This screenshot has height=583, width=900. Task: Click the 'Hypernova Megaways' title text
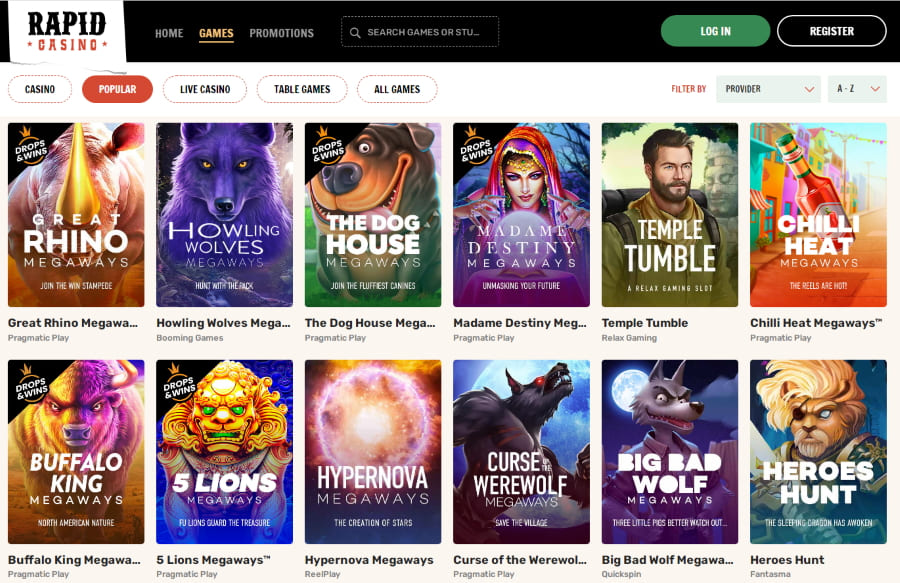pyautogui.click(x=369, y=560)
